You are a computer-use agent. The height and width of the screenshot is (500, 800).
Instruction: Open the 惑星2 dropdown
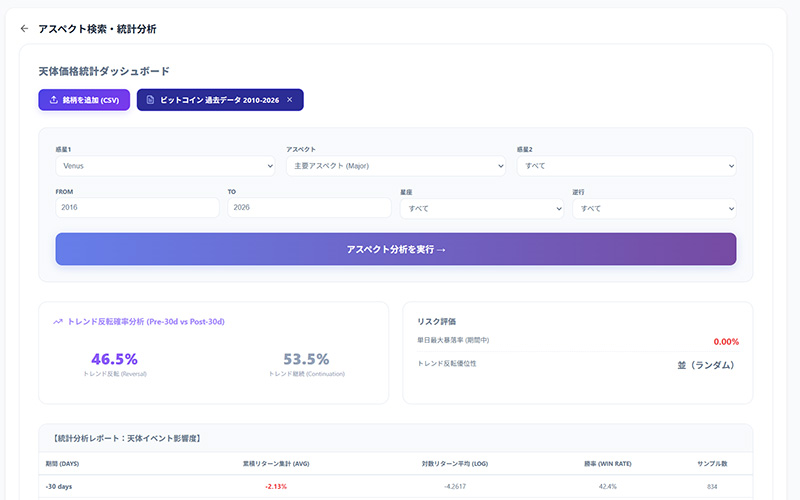pos(626,166)
